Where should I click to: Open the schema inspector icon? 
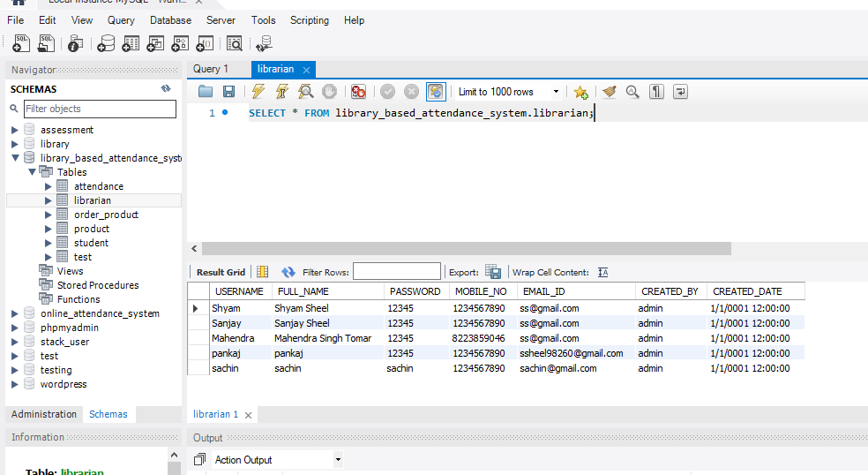coord(75,43)
